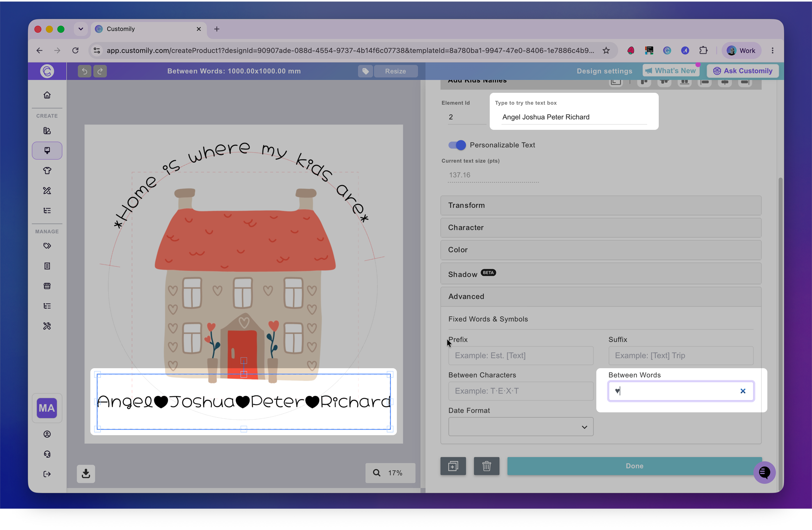This screenshot has width=812, height=530.
Task: Open the Date Format dropdown
Action: pyautogui.click(x=521, y=427)
